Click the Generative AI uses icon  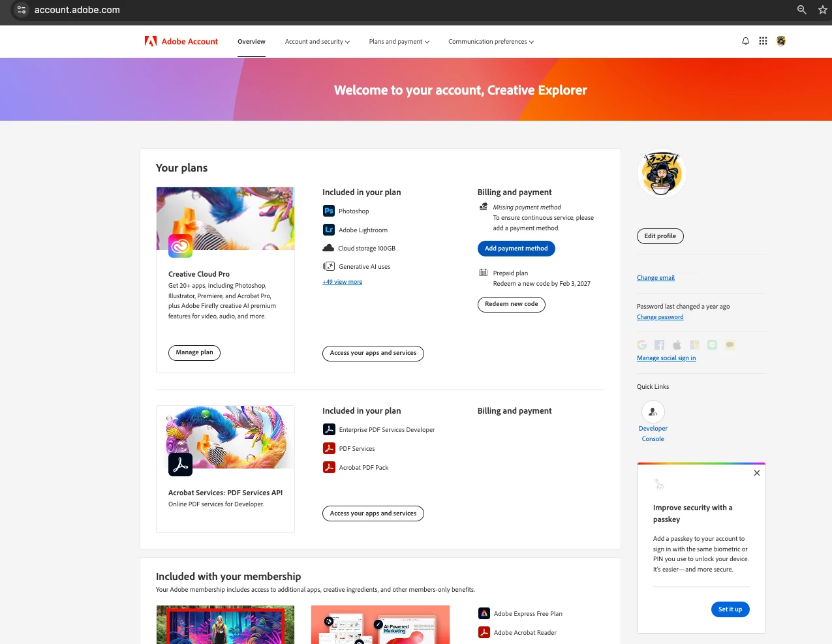click(x=329, y=266)
